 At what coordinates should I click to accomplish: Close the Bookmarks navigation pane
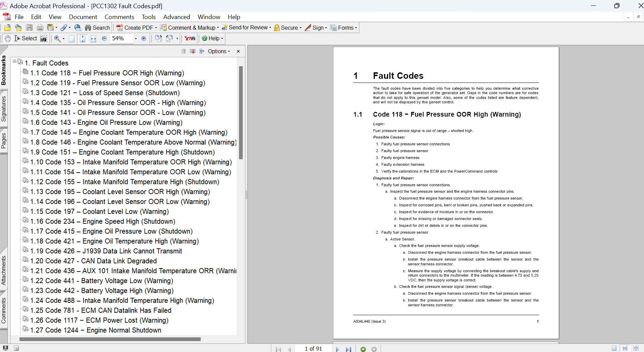pos(238,51)
